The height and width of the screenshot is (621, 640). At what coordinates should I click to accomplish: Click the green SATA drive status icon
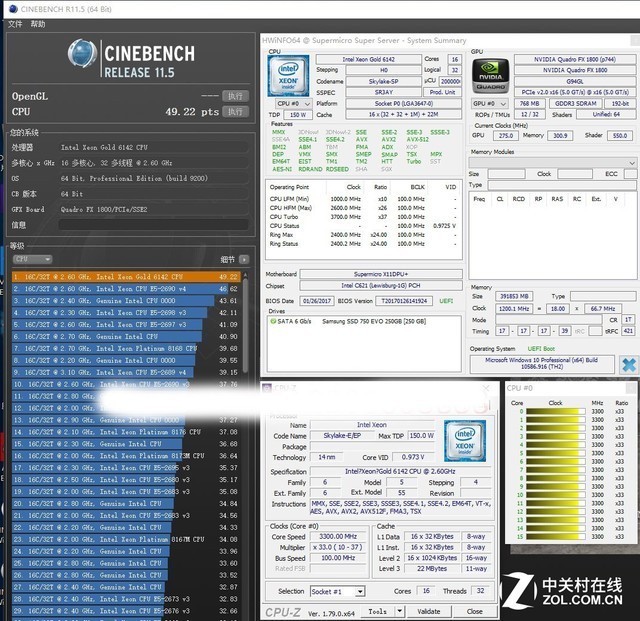(x=273, y=322)
